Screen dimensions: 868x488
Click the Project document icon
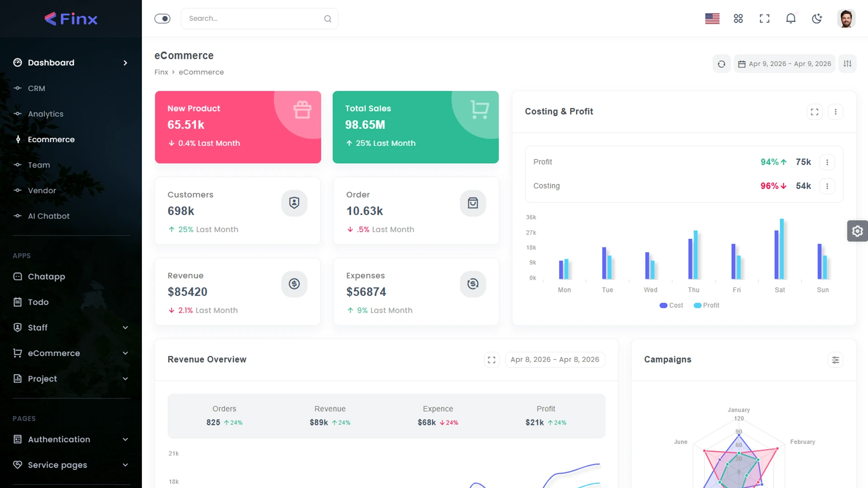[x=18, y=379]
